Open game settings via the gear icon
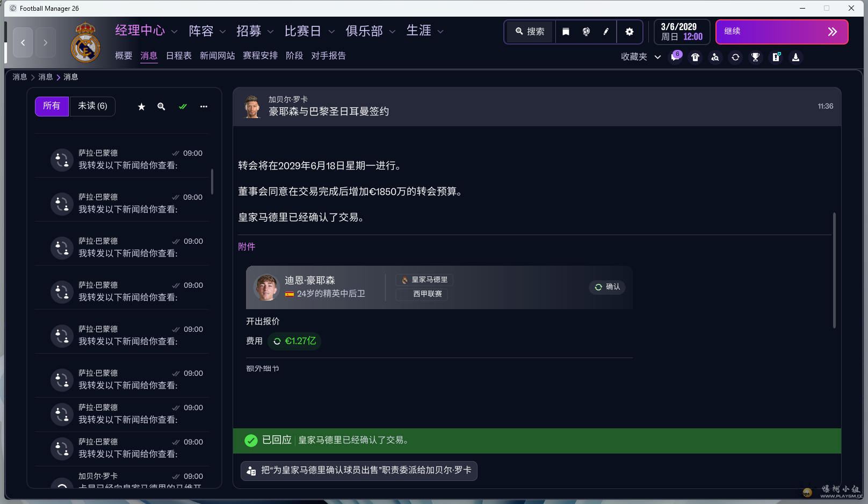Screen dimensions: 868x504 click(x=629, y=32)
